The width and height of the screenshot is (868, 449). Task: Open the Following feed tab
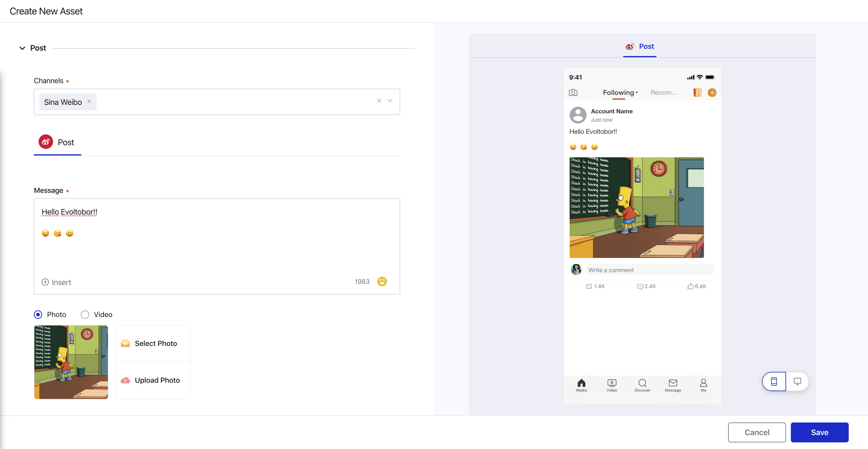(620, 92)
